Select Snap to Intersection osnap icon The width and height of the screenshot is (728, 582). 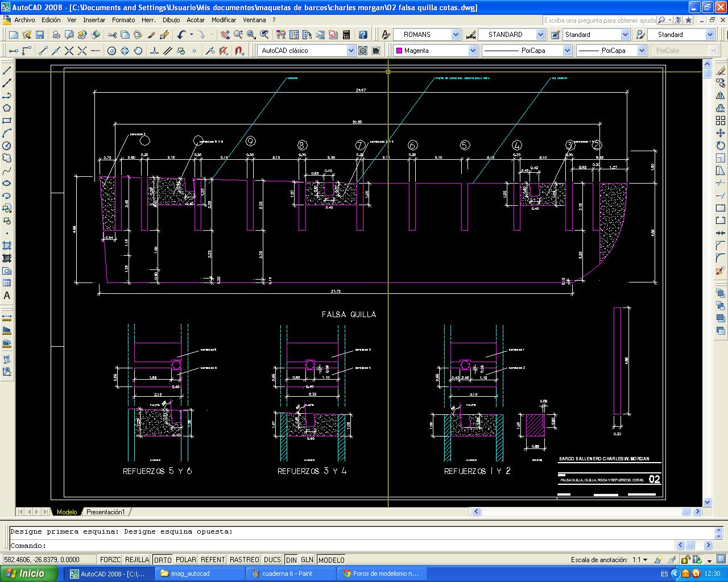[69, 51]
